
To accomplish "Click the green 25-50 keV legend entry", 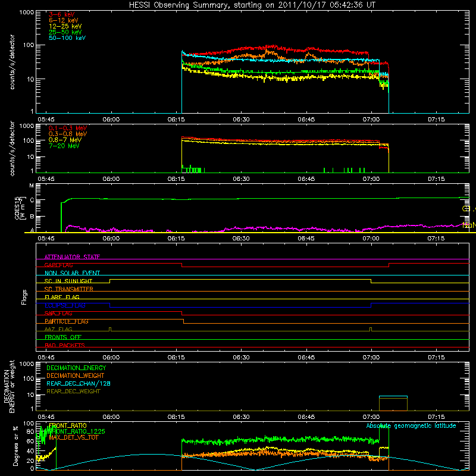I will click(65, 32).
